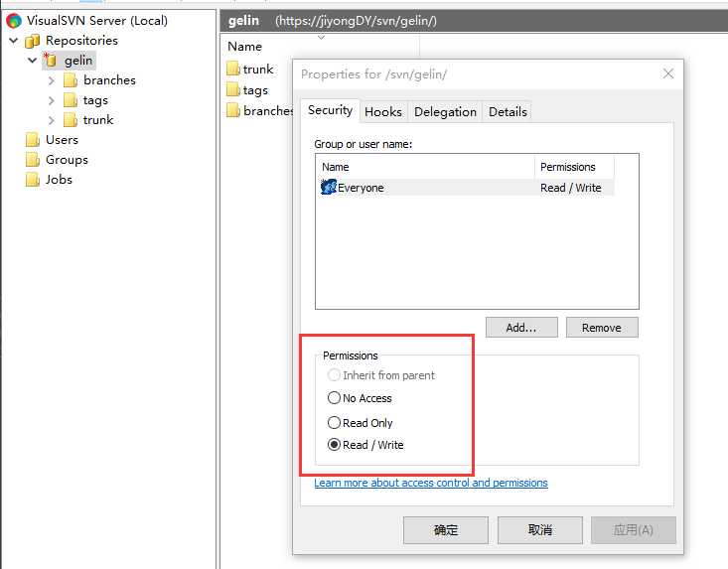Image resolution: width=728 pixels, height=569 pixels.
Task: Click the gelin repository icon in tree
Action: pyautogui.click(x=50, y=61)
